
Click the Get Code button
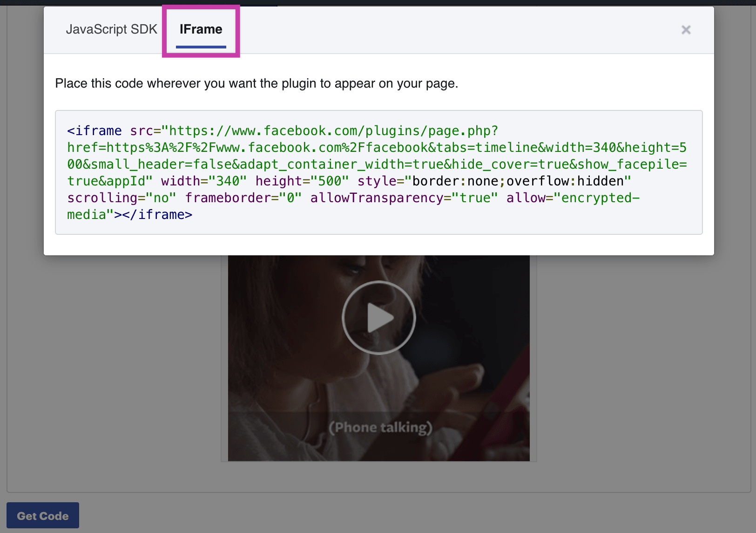click(43, 515)
